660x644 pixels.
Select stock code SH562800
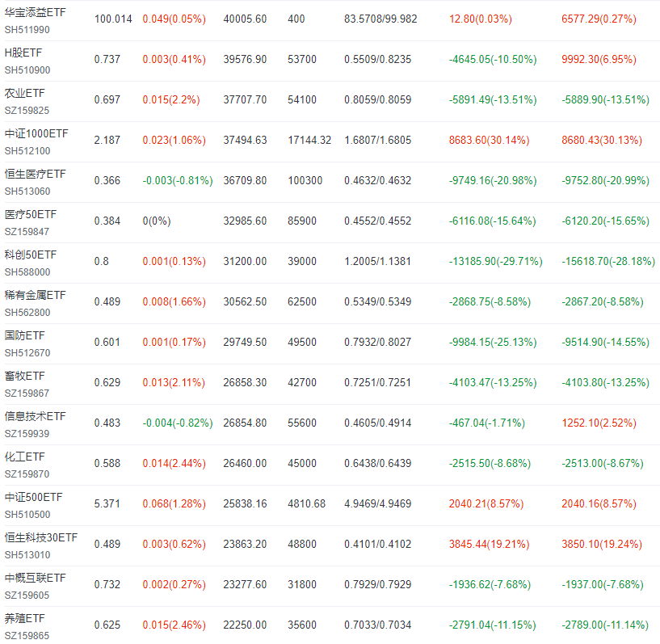click(x=27, y=313)
